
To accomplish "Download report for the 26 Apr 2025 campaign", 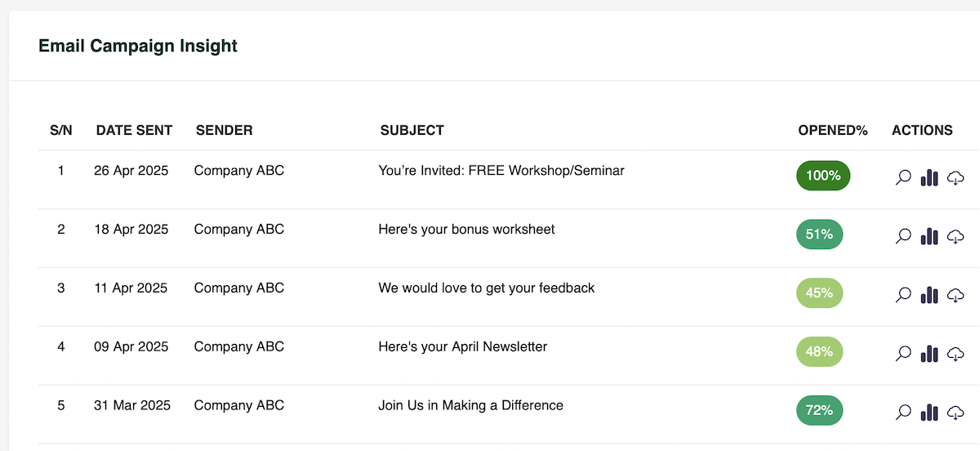I will coord(955,177).
